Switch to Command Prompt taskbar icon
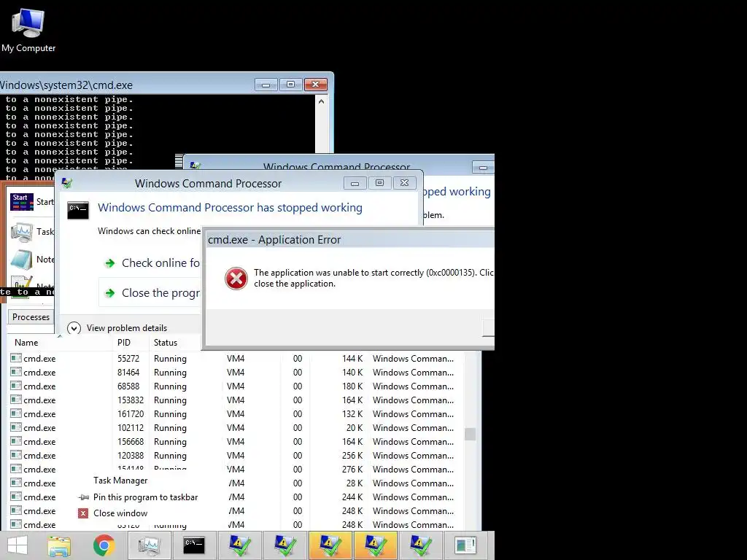Image resolution: width=747 pixels, height=560 pixels. pos(194,545)
